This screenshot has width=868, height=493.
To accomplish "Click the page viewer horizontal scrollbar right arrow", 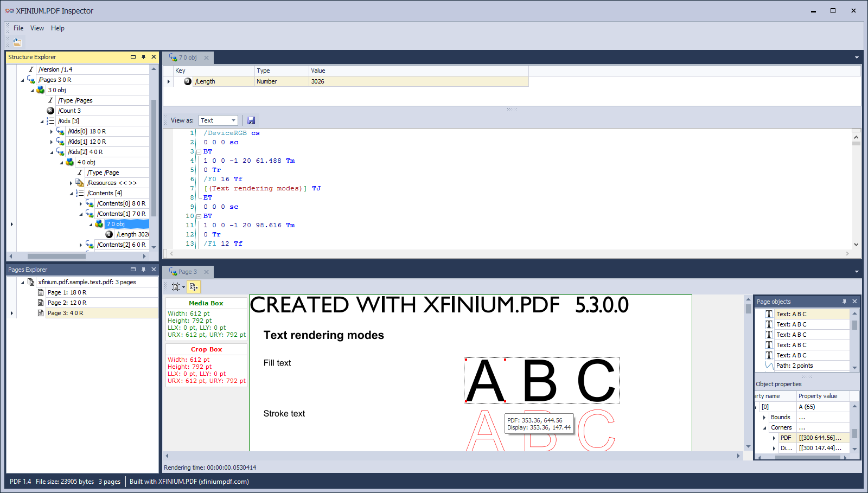I will (x=738, y=456).
